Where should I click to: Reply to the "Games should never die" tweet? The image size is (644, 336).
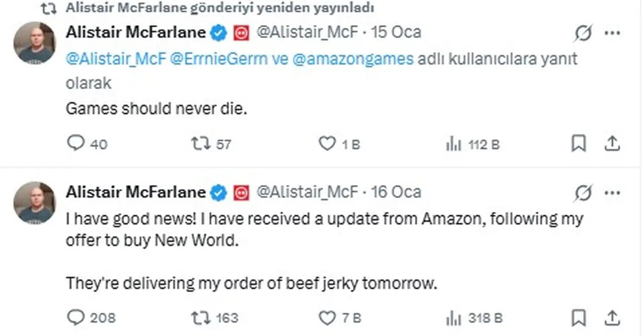tap(75, 144)
